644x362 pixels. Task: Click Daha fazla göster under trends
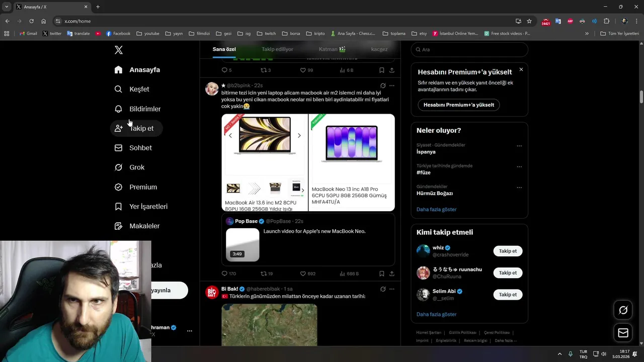(436, 209)
